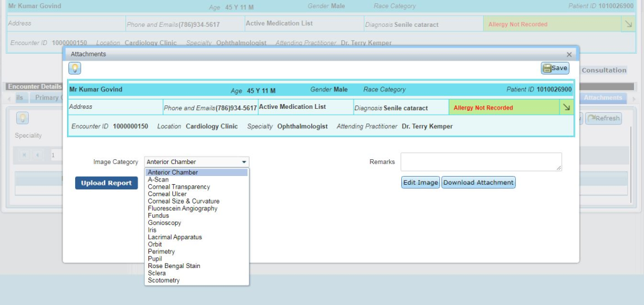Choose Scotometry option
Image resolution: width=644 pixels, height=305 pixels.
coord(197,280)
